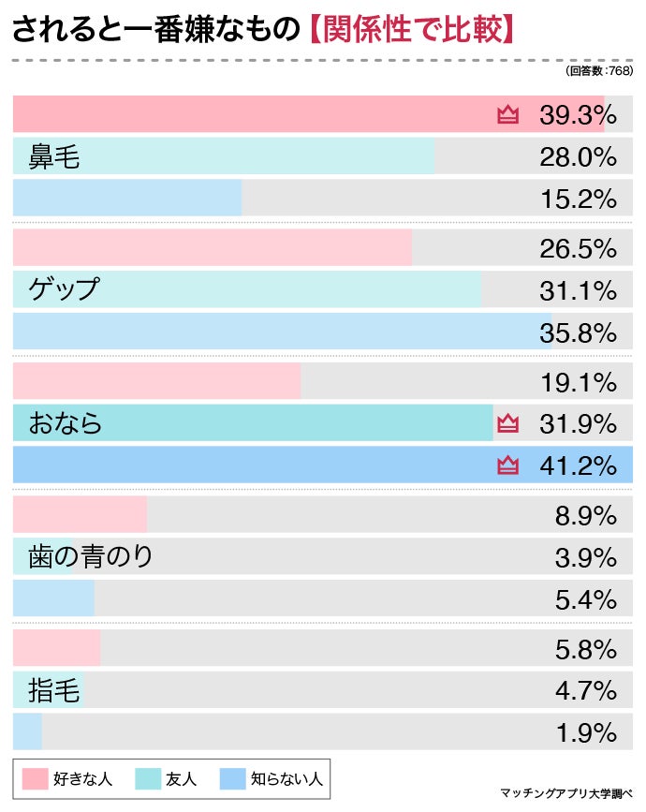Viewport: 646px width, 812px height.
Task: Click the 8.9% percentage value
Action: [x=585, y=516]
